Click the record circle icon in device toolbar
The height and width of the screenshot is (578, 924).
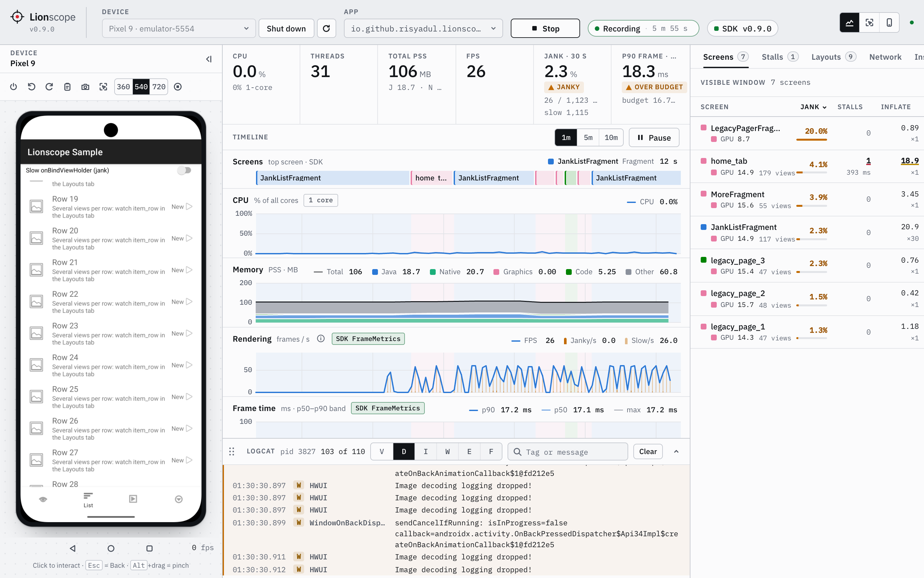[177, 87]
